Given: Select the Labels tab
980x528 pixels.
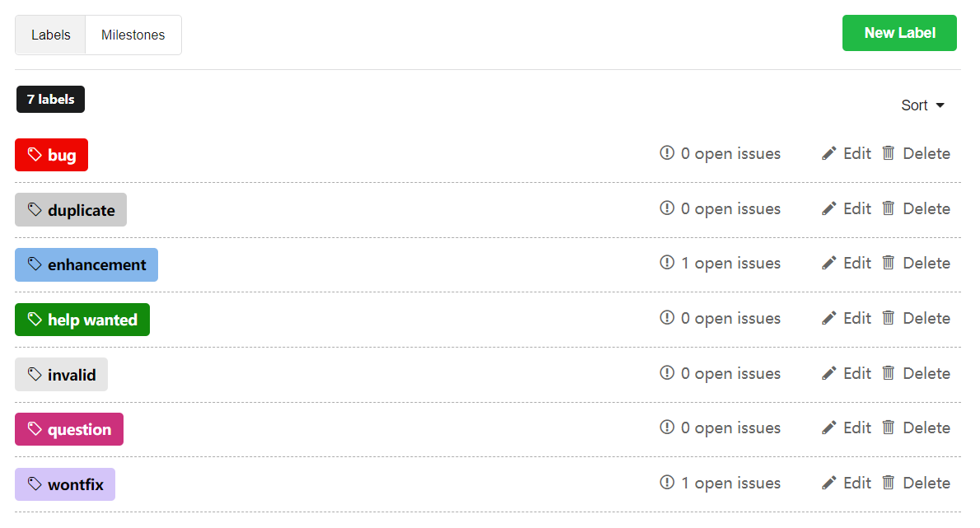Looking at the screenshot, I should 50,35.
